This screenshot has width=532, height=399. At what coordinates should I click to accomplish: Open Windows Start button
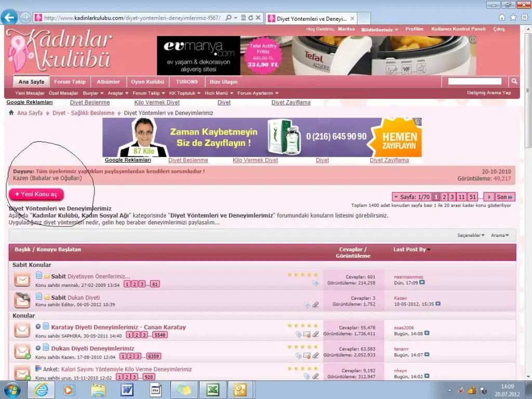pos(12,390)
